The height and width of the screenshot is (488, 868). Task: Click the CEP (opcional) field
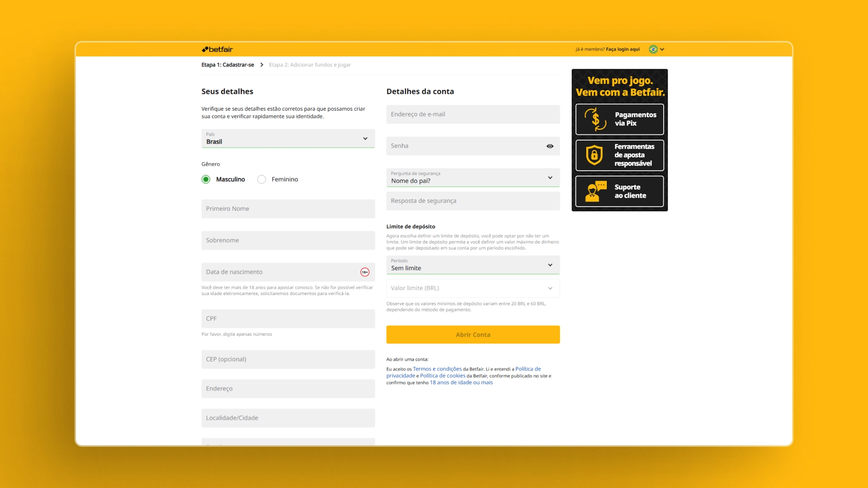click(x=288, y=359)
